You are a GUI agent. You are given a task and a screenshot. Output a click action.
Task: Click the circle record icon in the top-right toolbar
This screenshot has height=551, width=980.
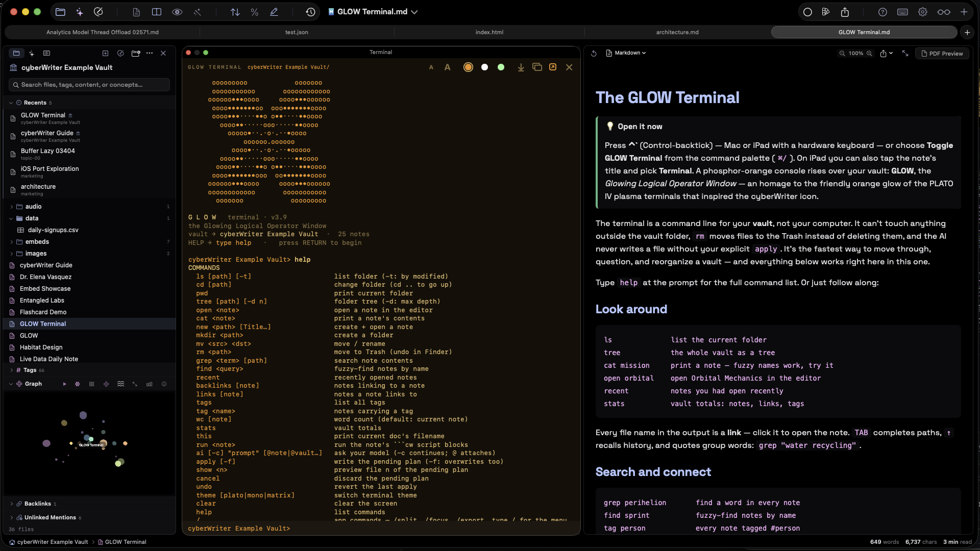coord(807,12)
